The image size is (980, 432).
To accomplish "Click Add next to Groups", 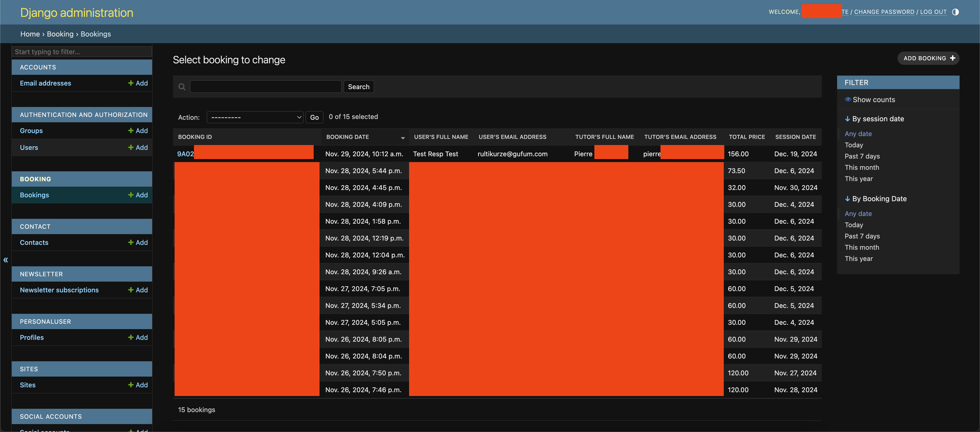I will coord(138,130).
